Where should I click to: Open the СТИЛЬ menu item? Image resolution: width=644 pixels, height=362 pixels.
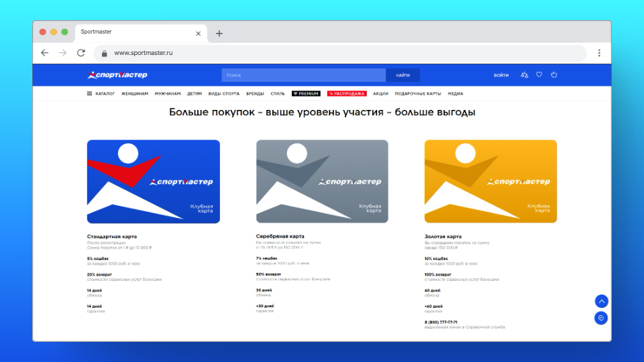[278, 94]
